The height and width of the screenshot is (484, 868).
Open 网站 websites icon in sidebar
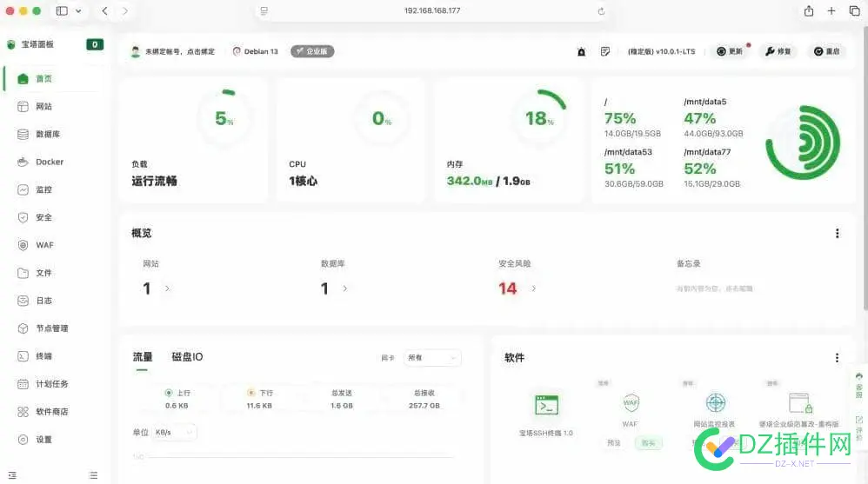[x=23, y=106]
